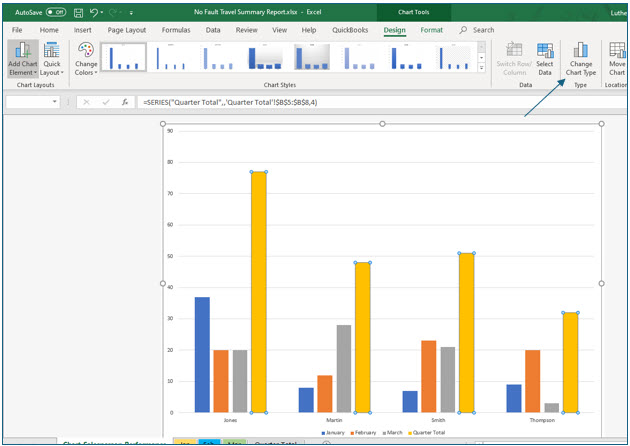Click the top-middle chart resize handle

[382, 124]
